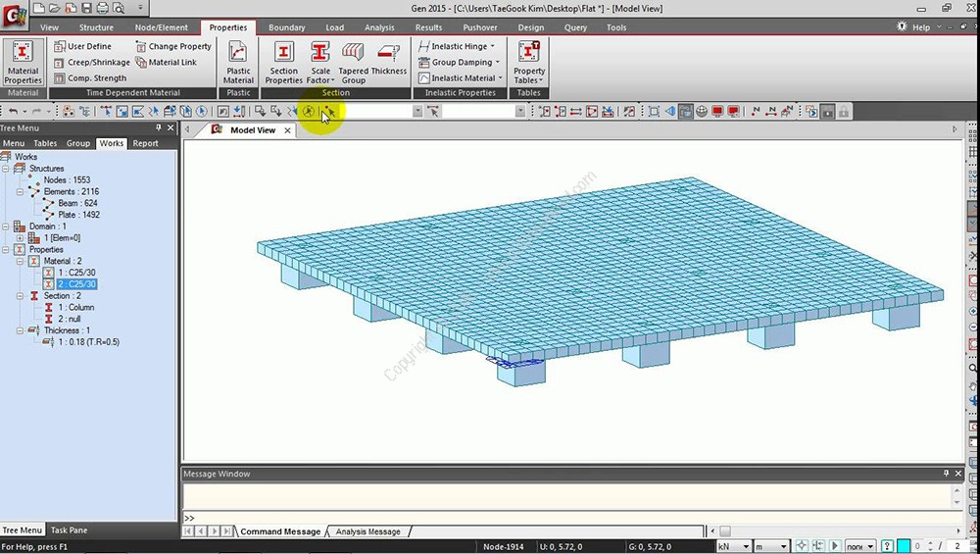Switch to the Boundary ribbon tab

286,27
